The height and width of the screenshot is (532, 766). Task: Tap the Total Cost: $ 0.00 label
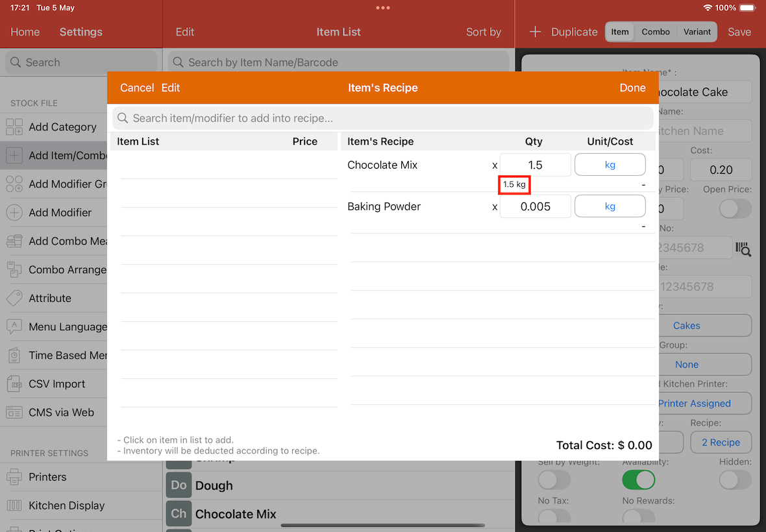604,445
